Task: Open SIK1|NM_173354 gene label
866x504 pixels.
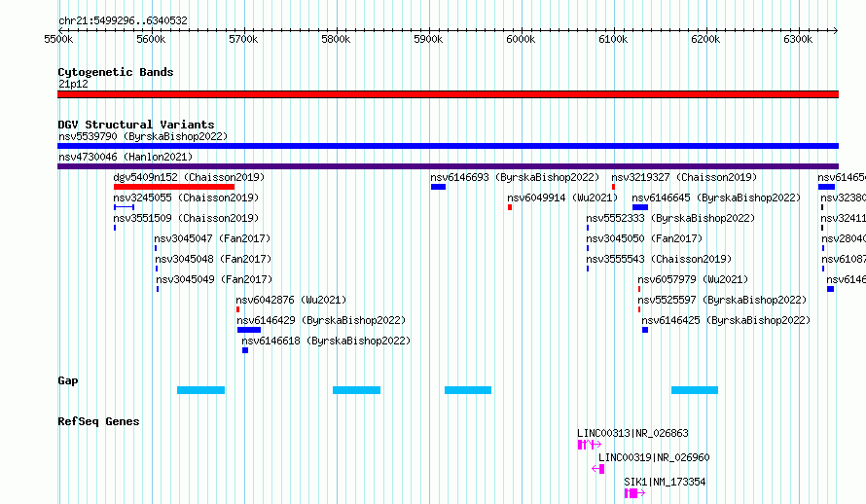Action: coord(665,482)
